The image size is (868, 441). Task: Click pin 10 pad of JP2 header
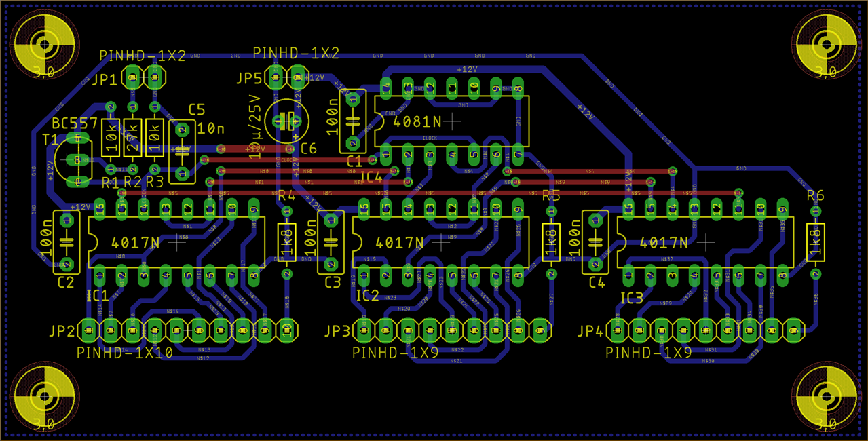(287, 331)
